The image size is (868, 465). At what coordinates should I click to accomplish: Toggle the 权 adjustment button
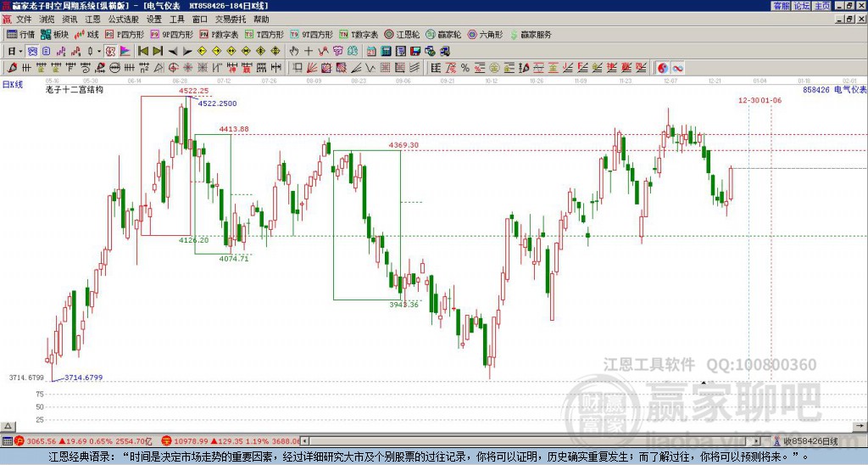click(110, 52)
